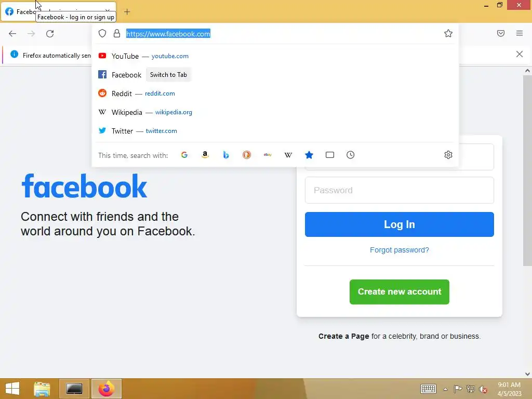Click the Password input field

pos(400,190)
